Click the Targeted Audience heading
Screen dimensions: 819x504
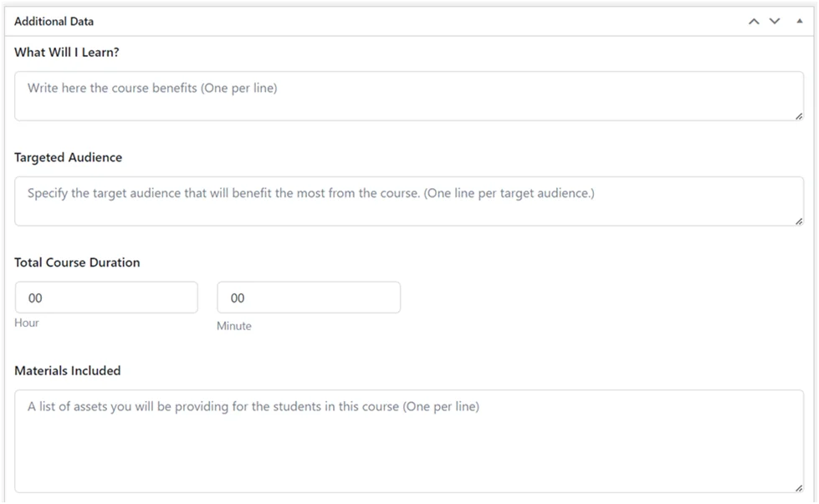pos(68,157)
